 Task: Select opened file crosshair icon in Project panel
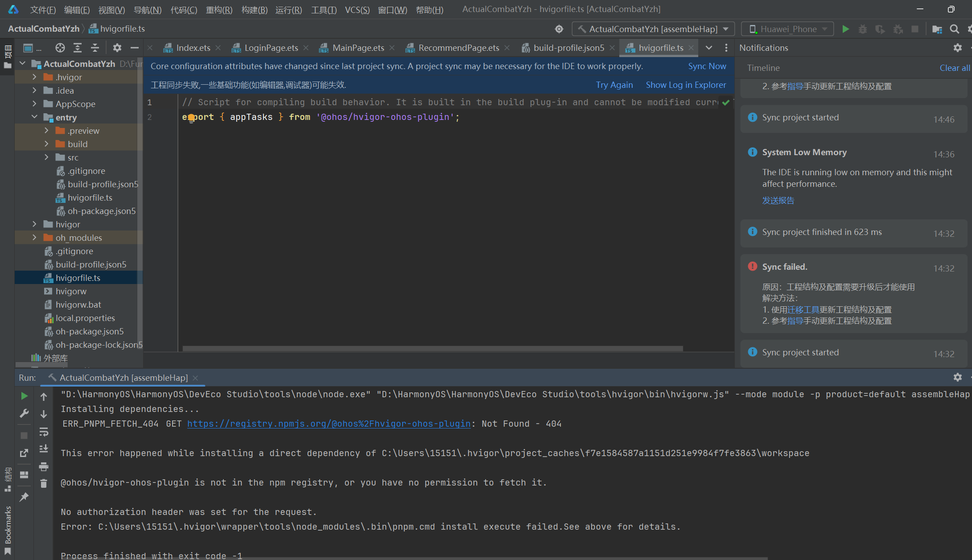click(60, 48)
